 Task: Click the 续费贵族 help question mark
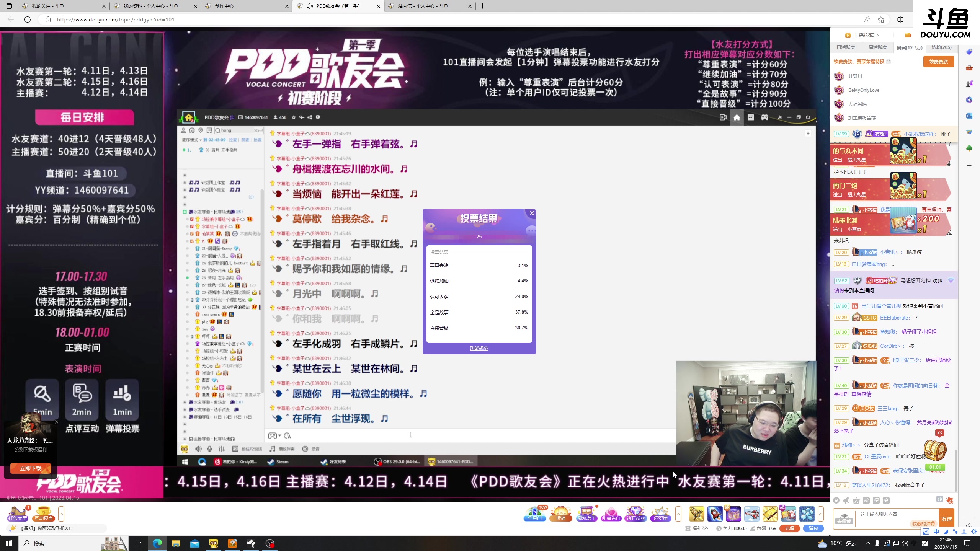[x=889, y=62]
